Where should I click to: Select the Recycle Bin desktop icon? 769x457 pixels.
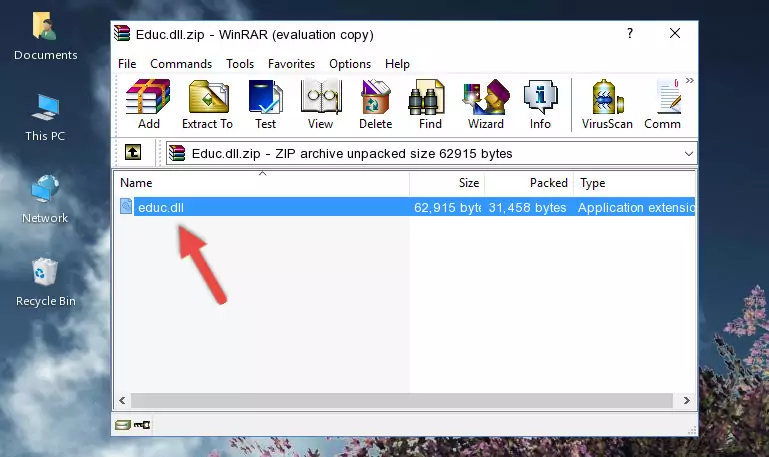point(46,282)
